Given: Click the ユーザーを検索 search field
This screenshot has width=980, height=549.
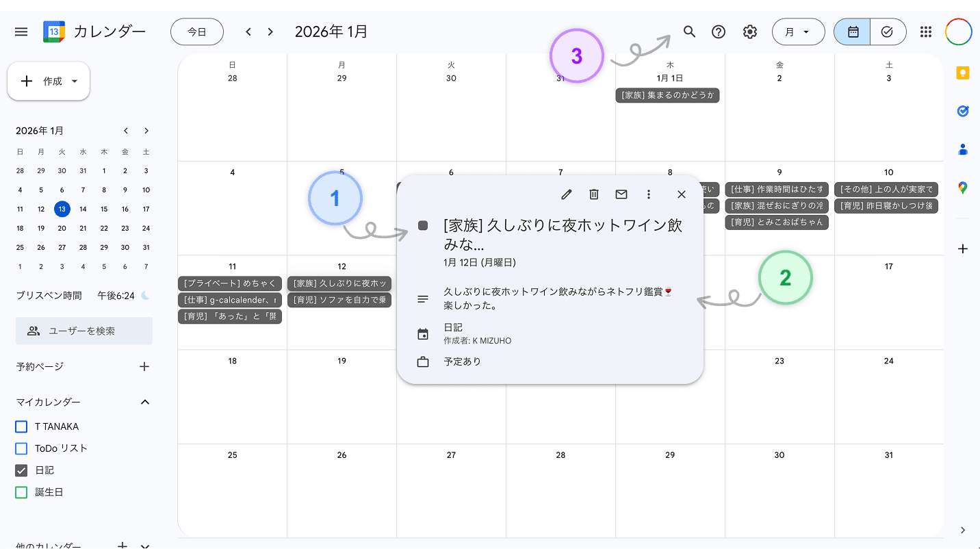Looking at the screenshot, I should coord(83,331).
